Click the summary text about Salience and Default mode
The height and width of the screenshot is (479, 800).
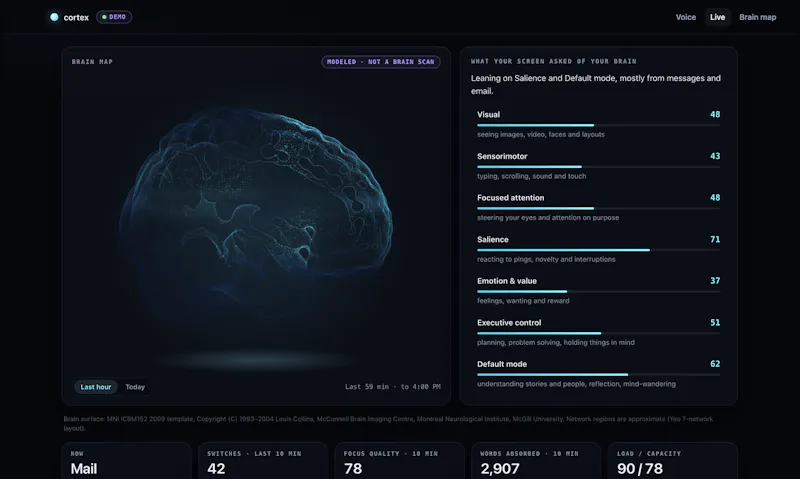tap(595, 85)
